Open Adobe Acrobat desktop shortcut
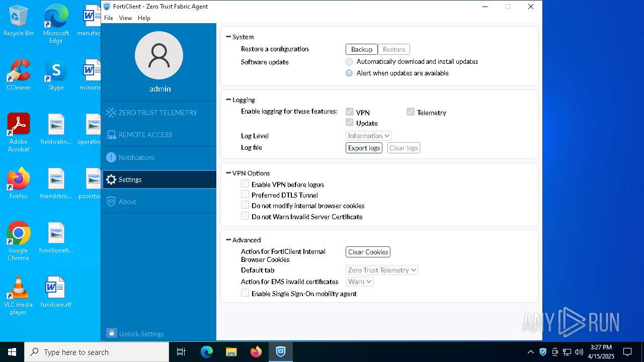 click(x=19, y=133)
